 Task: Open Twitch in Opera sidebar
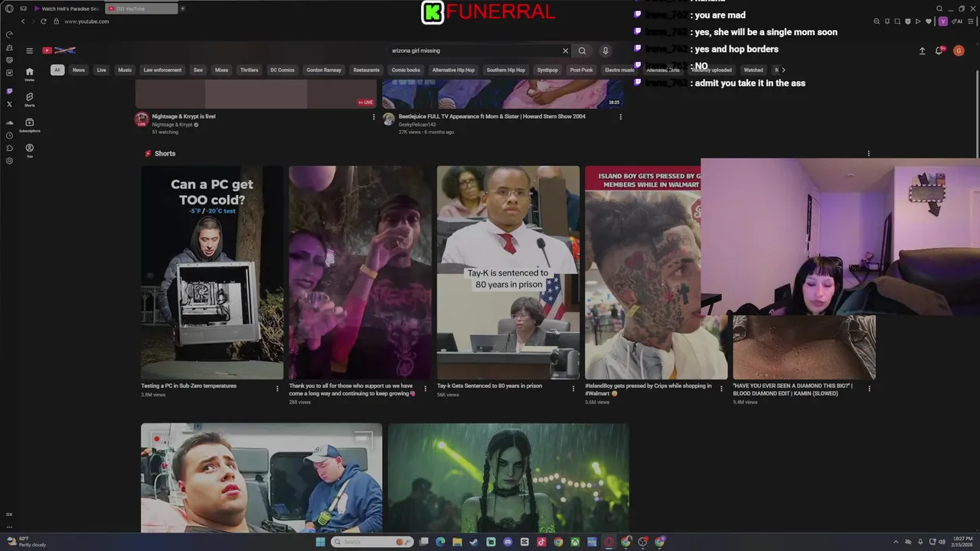click(x=9, y=91)
